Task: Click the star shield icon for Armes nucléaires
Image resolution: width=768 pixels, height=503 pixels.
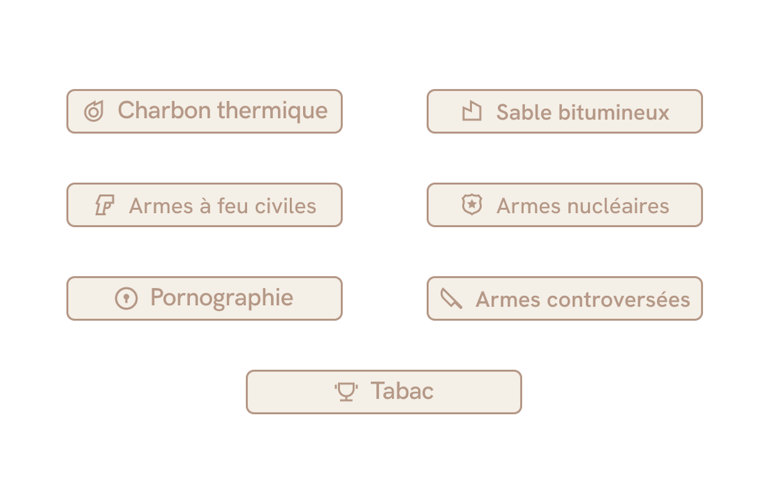Action: (472, 205)
